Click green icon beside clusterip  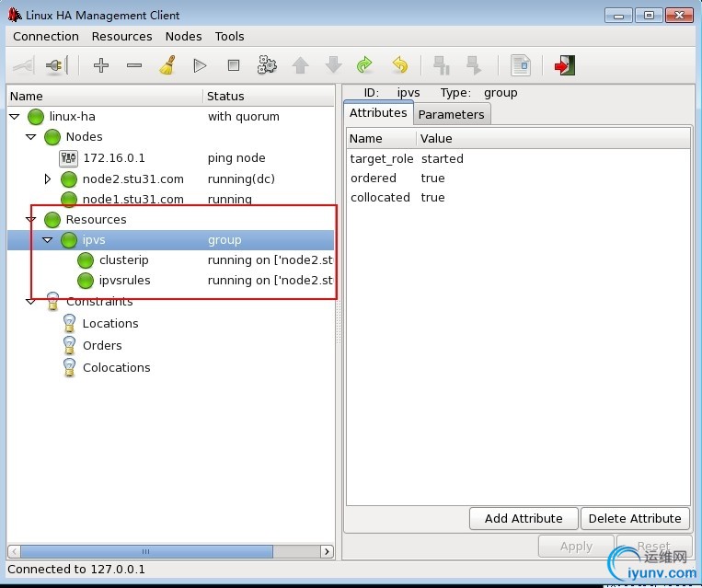86,260
